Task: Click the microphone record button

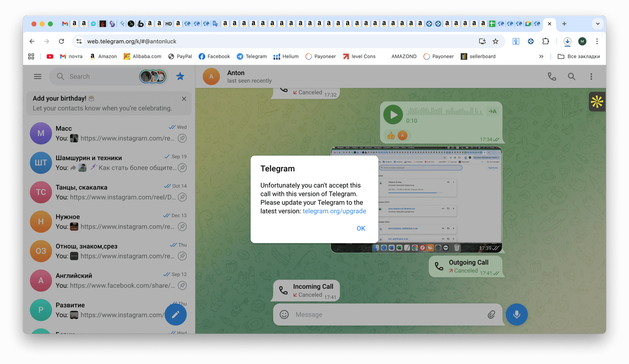Action: click(x=516, y=315)
